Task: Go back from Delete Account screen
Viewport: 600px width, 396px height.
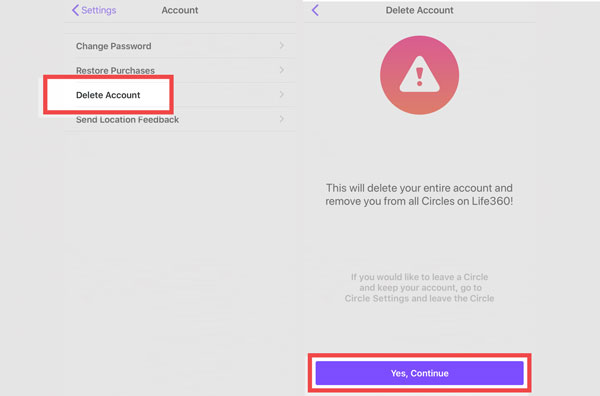Action: coord(315,10)
